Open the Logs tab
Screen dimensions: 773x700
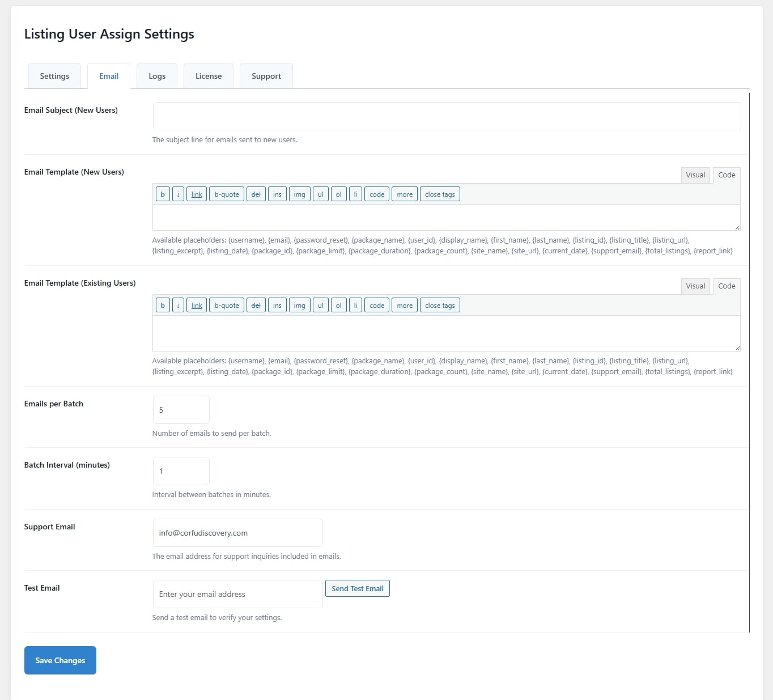pyautogui.click(x=157, y=76)
